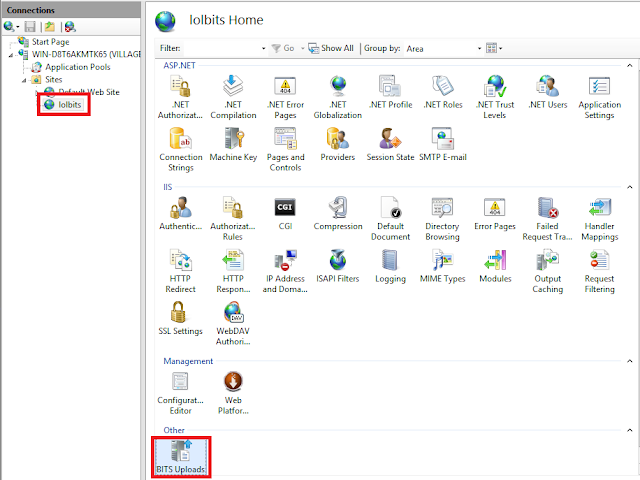Open MIME Types feature
This screenshot has width=640, height=480.
[442, 267]
